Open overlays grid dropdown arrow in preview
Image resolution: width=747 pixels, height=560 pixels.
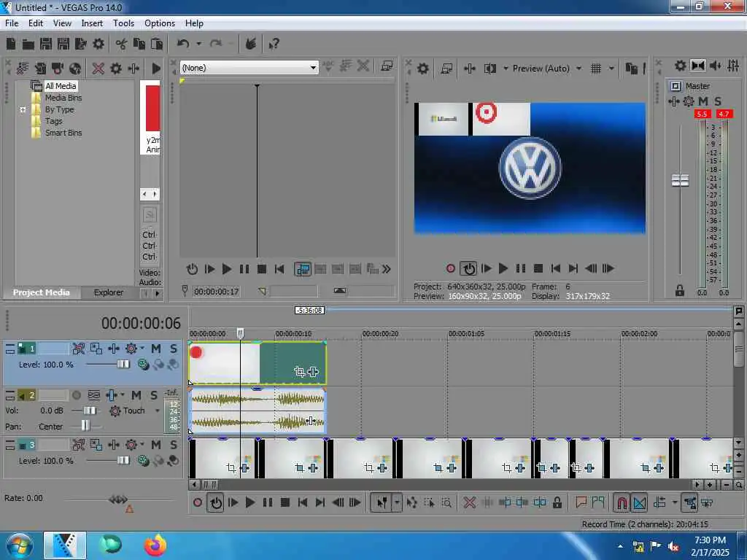tap(611, 69)
